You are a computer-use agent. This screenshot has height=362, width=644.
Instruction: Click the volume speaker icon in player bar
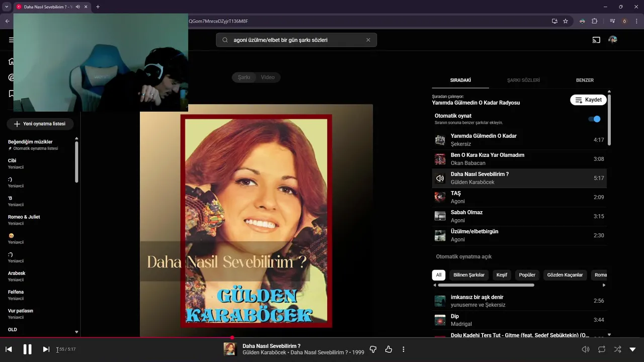pos(586,349)
